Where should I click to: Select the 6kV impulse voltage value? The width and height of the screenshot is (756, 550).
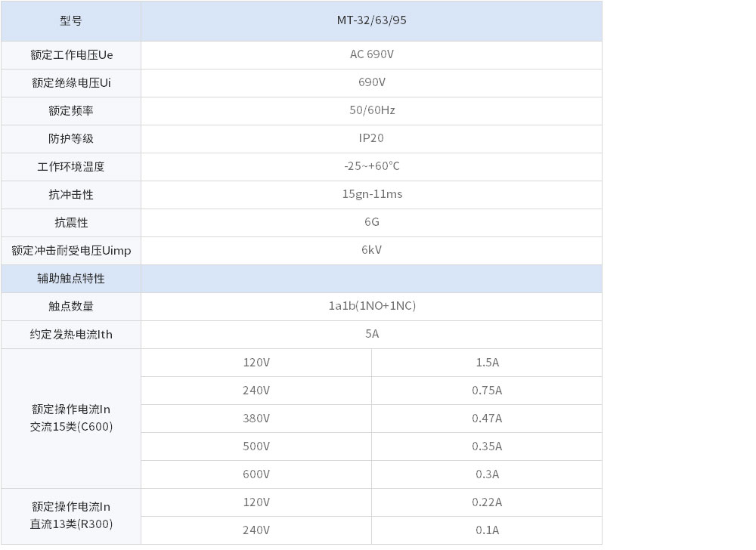371,250
